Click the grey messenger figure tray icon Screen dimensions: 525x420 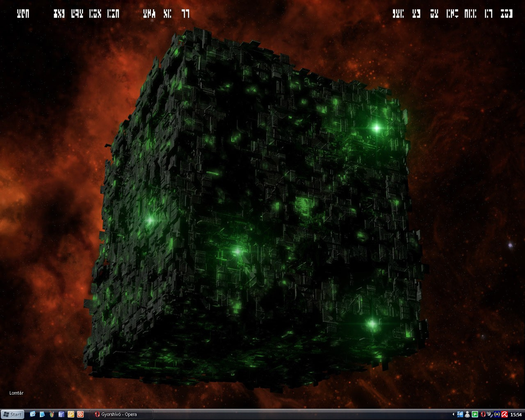point(468,414)
